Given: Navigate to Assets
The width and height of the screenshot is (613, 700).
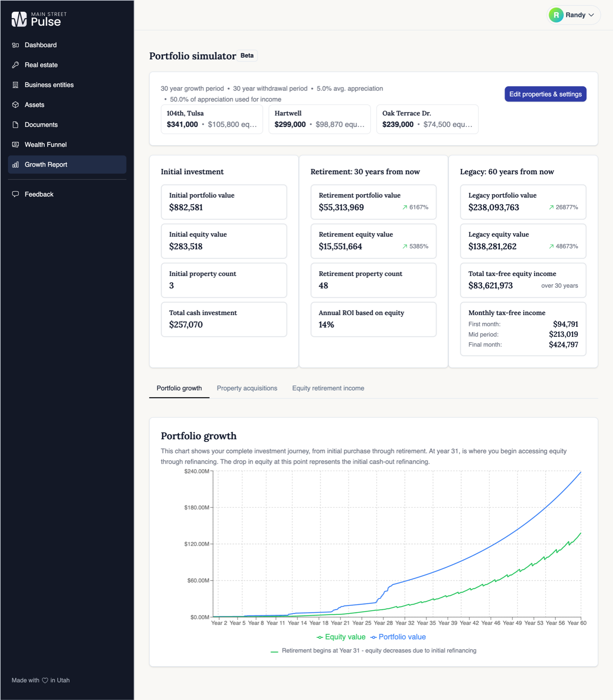Looking at the screenshot, I should pos(67,105).
